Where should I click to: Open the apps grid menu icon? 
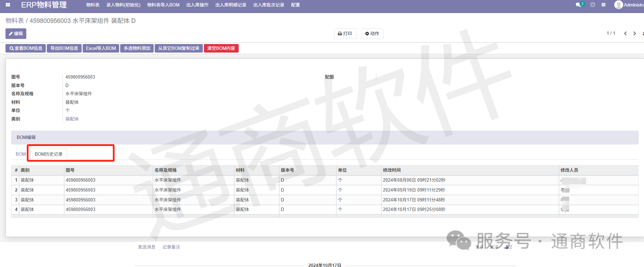[8, 5]
